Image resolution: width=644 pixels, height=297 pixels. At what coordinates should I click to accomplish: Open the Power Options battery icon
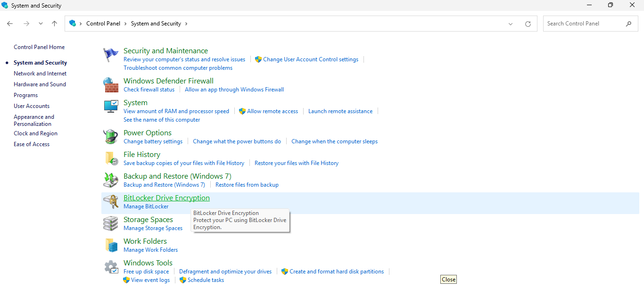coord(111,137)
